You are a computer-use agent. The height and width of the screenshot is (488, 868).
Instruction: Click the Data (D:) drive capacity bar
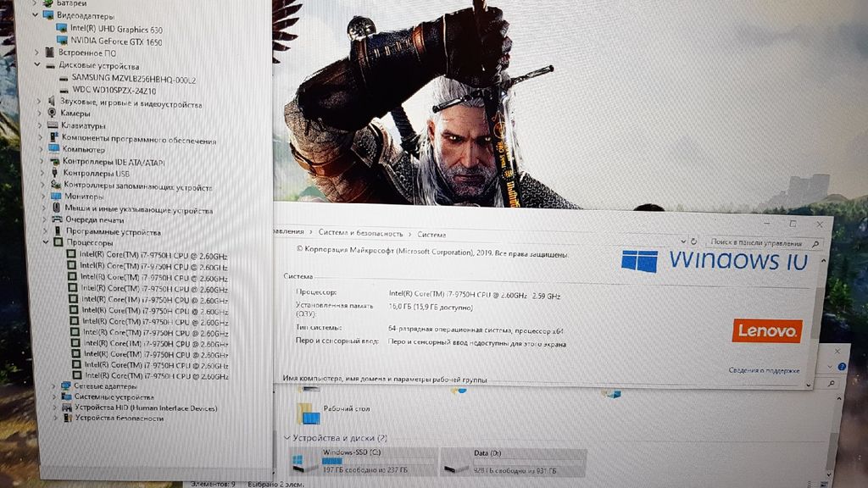point(529,461)
